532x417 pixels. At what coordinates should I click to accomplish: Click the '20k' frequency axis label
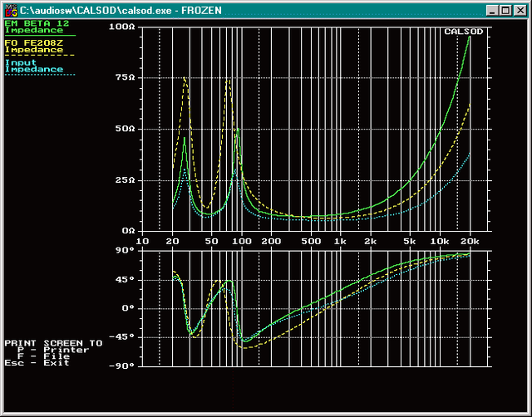[470, 242]
